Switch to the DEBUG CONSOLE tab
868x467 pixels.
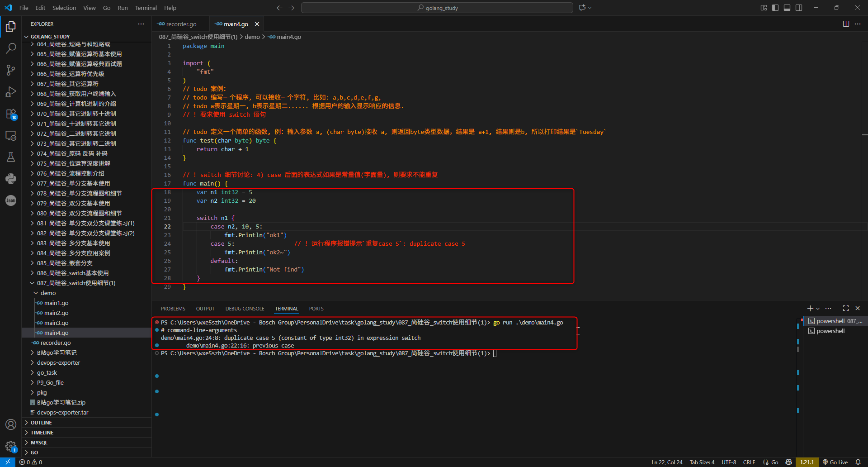245,309
